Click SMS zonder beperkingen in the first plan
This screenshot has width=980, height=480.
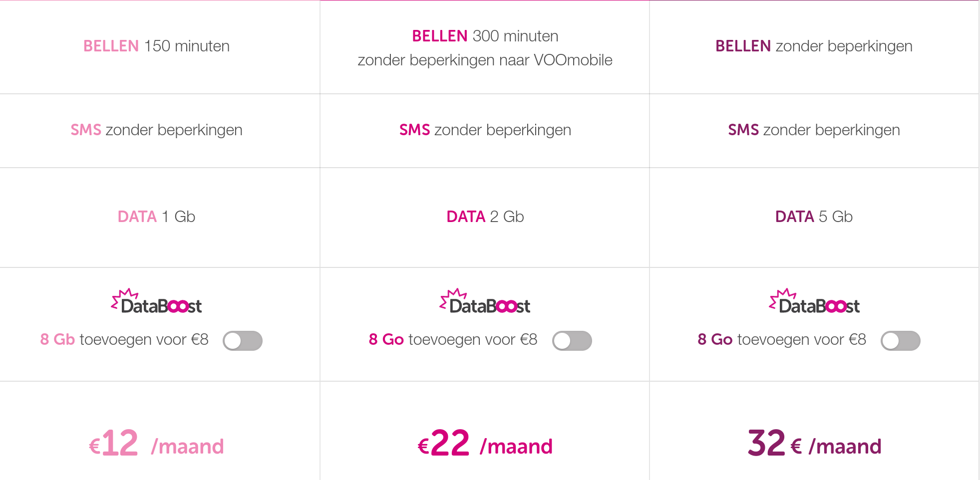tap(156, 130)
